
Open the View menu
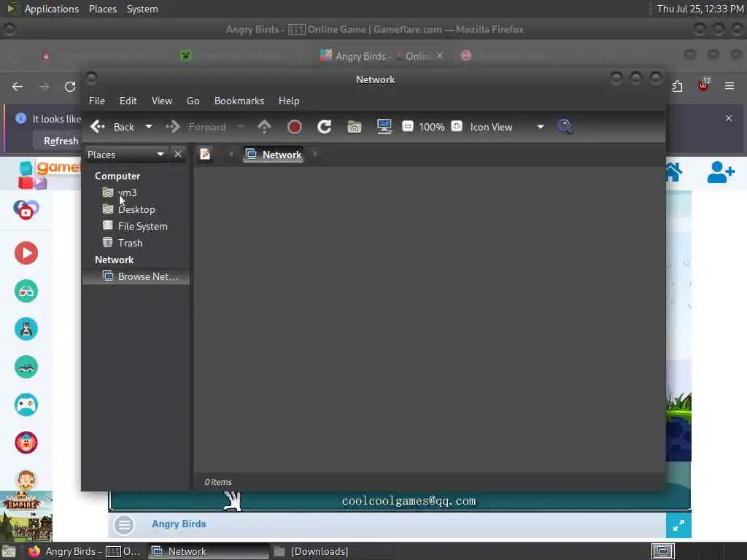(x=162, y=101)
